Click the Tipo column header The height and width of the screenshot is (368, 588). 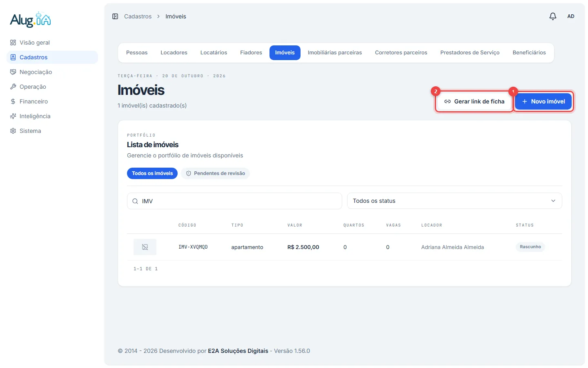237,225
